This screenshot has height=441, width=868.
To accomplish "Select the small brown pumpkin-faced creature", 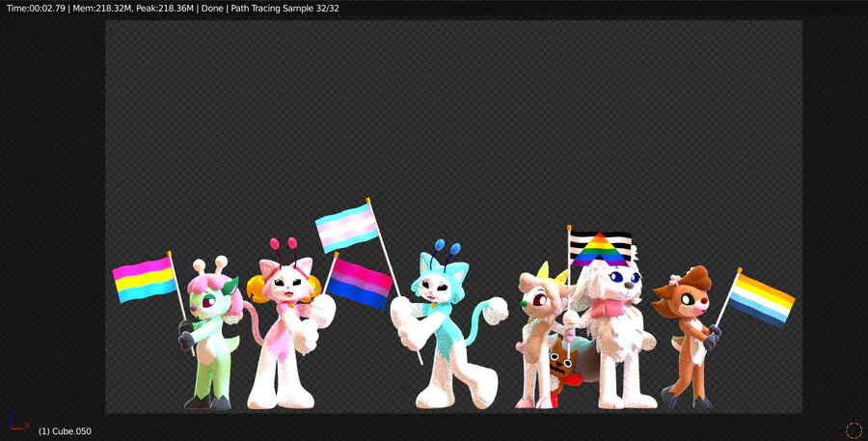I will point(564,369).
